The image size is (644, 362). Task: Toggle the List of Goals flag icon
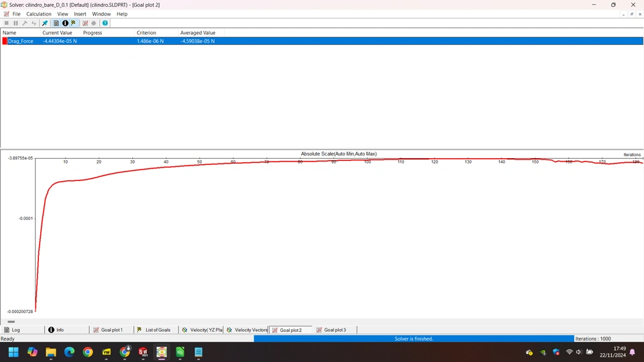74,23
